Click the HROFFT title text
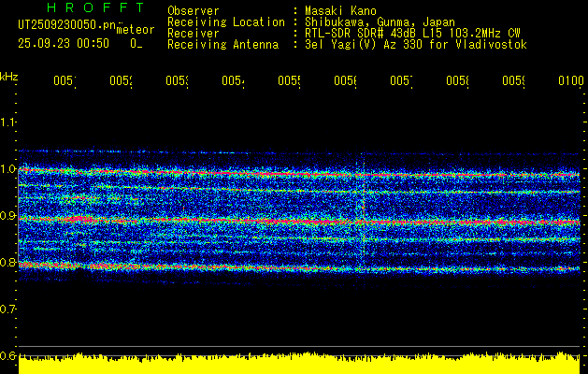The image size is (588, 374). [95, 7]
